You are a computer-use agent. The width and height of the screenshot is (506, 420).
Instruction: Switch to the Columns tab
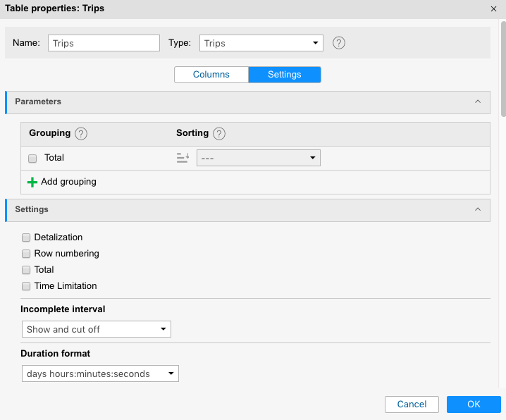pos(211,75)
